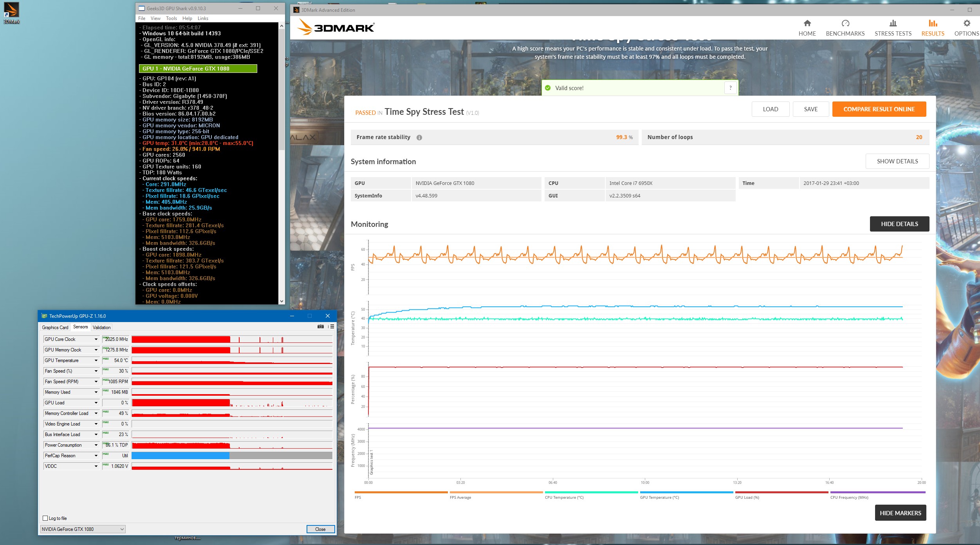980x545 pixels.
Task: Click the Hide Details button
Action: (899, 224)
